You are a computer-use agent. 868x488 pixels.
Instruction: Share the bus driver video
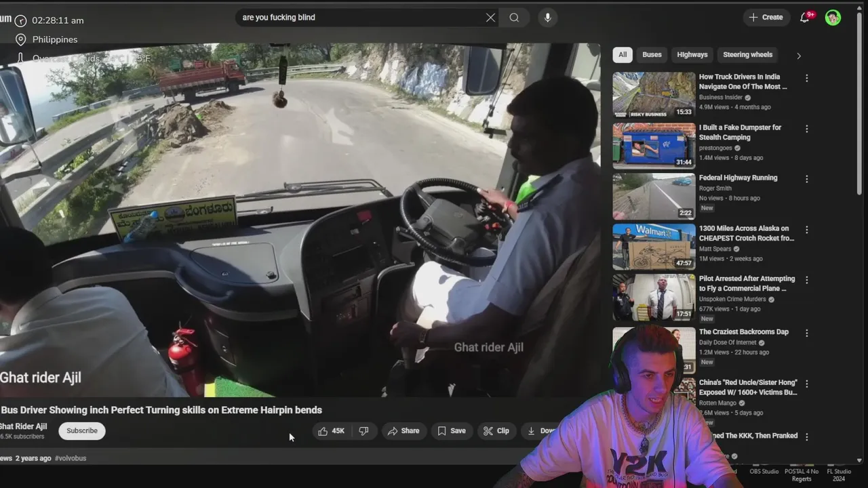click(403, 431)
